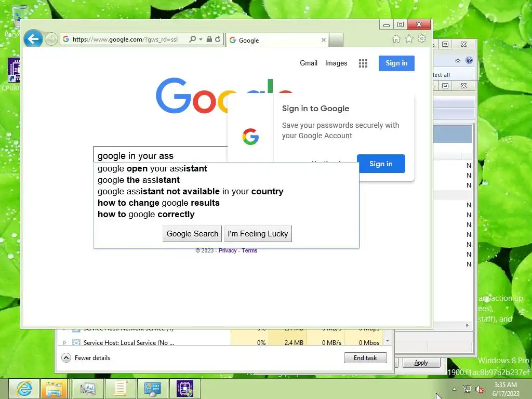Image resolution: width=532 pixels, height=399 pixels.
Task: Click the I'm Feeling Lucky button
Action: pyautogui.click(x=258, y=234)
